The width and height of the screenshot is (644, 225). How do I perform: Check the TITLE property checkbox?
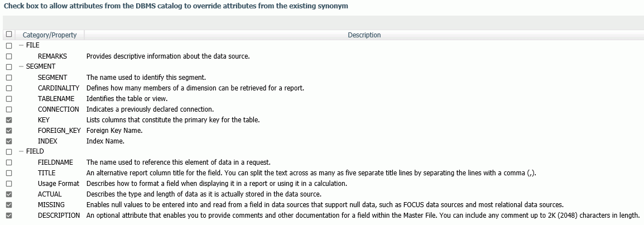(8, 173)
